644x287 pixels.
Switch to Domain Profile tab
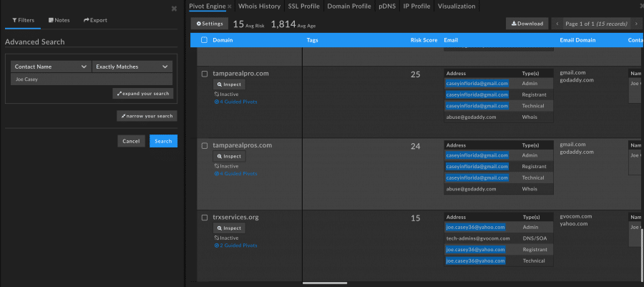[349, 6]
